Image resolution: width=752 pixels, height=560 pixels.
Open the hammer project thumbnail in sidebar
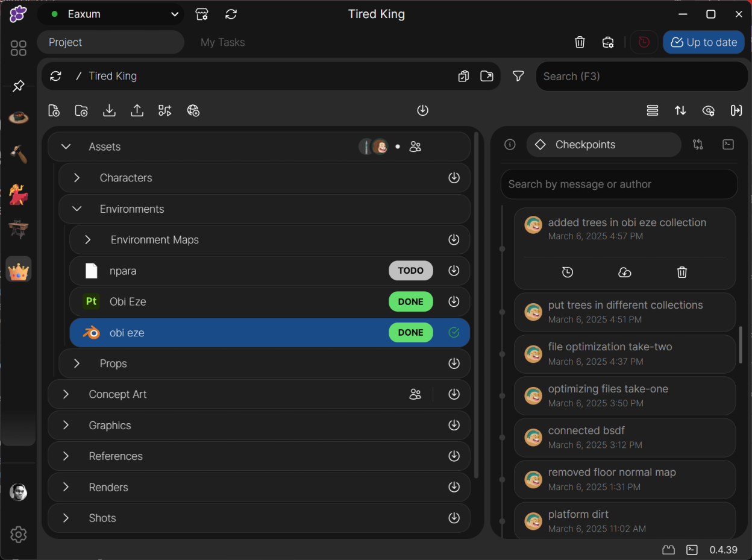(x=19, y=154)
